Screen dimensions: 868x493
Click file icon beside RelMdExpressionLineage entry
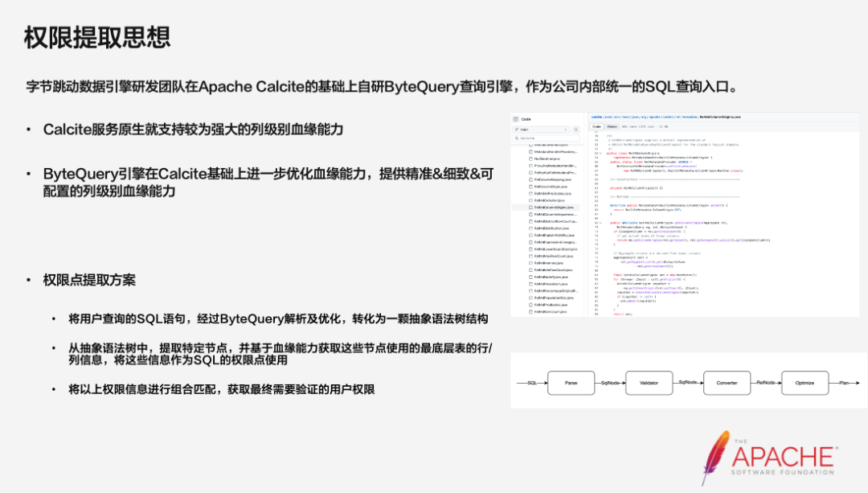click(x=531, y=242)
